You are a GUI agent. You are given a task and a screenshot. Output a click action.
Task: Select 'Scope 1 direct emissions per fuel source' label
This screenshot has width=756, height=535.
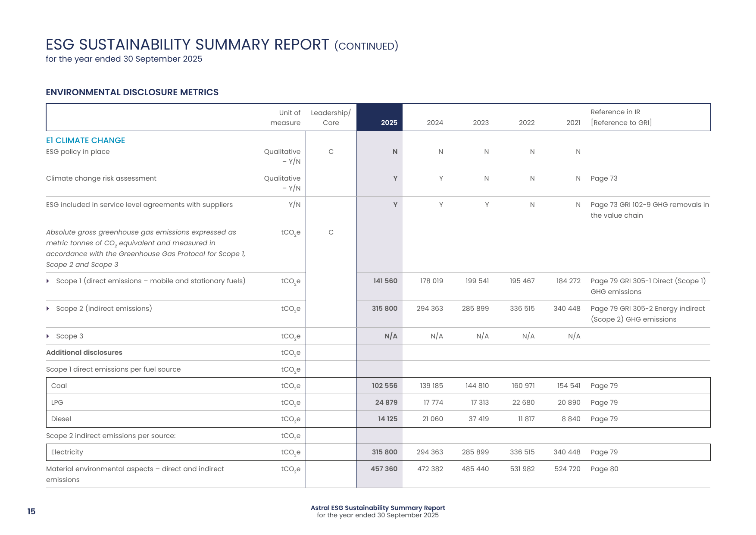[113, 369]
